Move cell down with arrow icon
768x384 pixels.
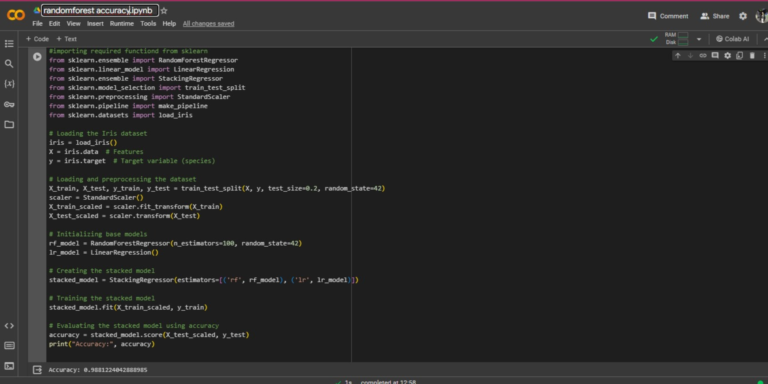click(691, 55)
